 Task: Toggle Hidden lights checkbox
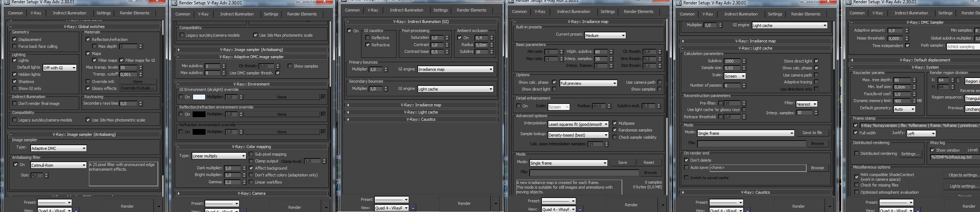click(15, 74)
